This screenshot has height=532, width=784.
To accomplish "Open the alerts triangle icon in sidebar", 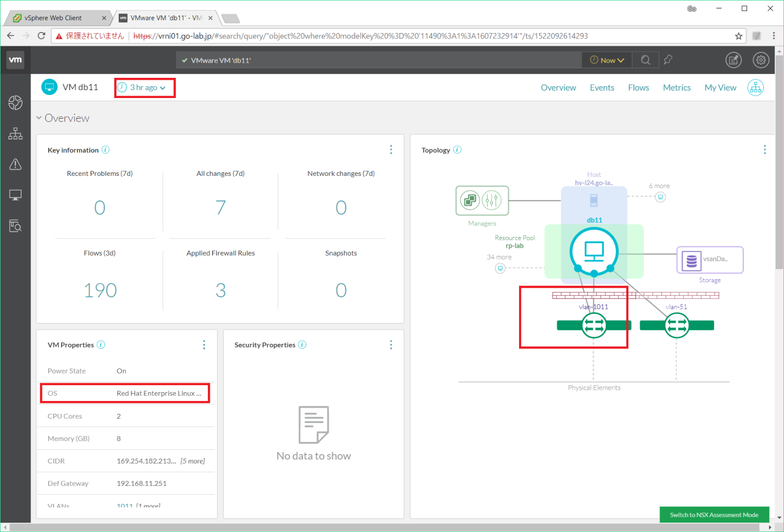I will (15, 165).
